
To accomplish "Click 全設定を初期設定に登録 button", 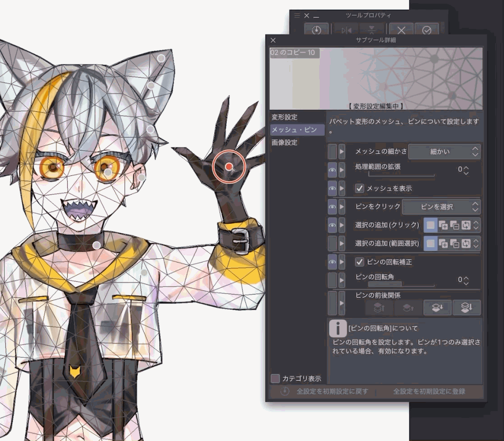I will (429, 391).
